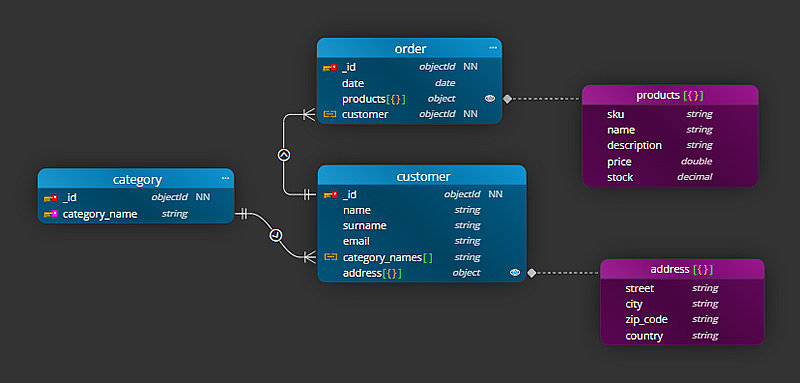Viewport: 800px width, 383px height.
Task: Toggle visibility of order products object
Action: point(490,99)
